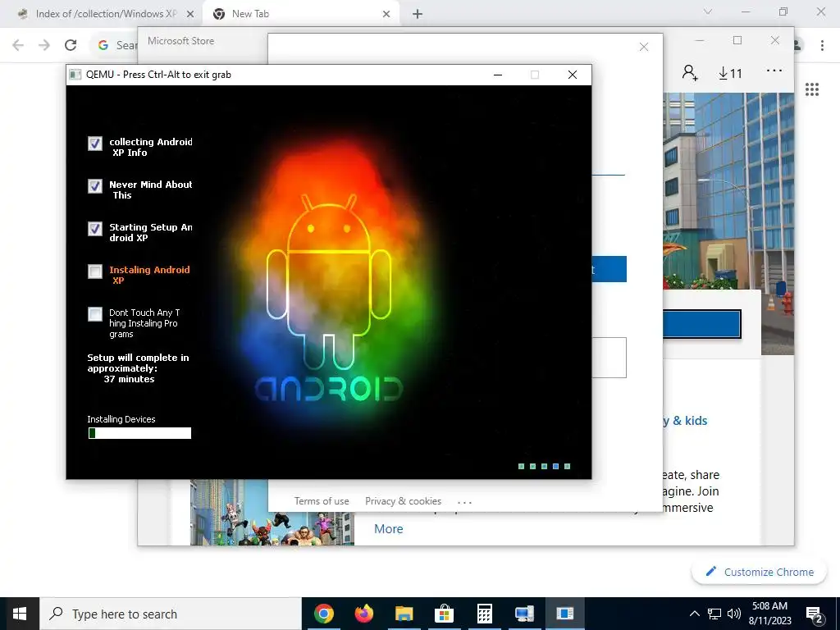Click the QEMU window title bar icon
Viewport: 840px width, 630px height.
75,75
